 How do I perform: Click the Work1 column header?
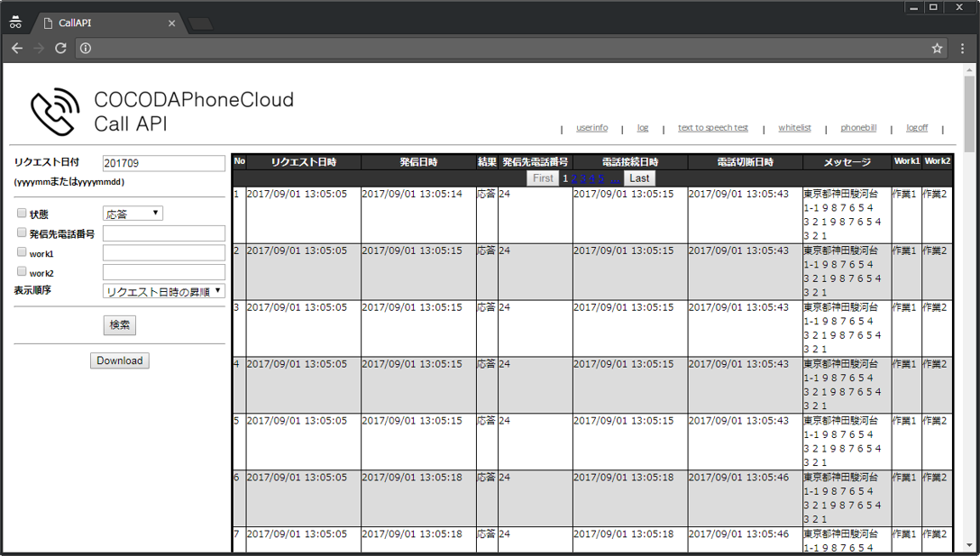906,161
